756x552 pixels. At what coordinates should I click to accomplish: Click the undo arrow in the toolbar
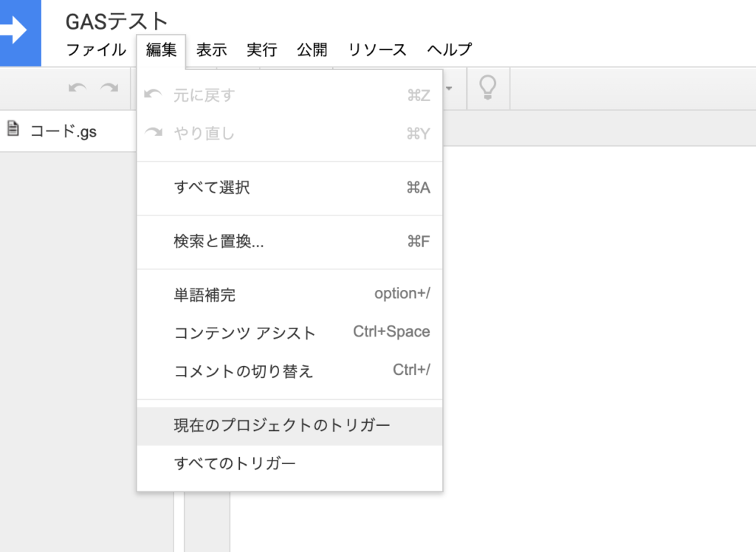(77, 89)
